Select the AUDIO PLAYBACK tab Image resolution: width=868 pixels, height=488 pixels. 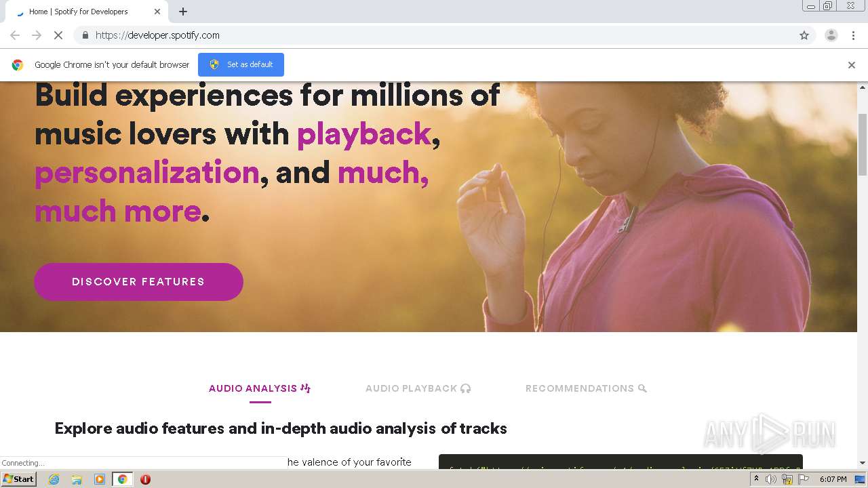coord(418,388)
